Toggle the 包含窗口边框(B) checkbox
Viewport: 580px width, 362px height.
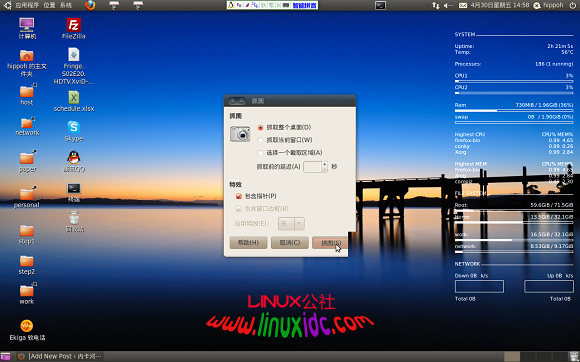(x=262, y=209)
